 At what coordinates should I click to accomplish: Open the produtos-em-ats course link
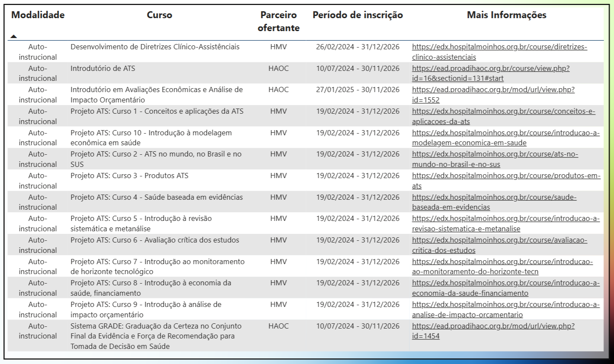pos(506,181)
